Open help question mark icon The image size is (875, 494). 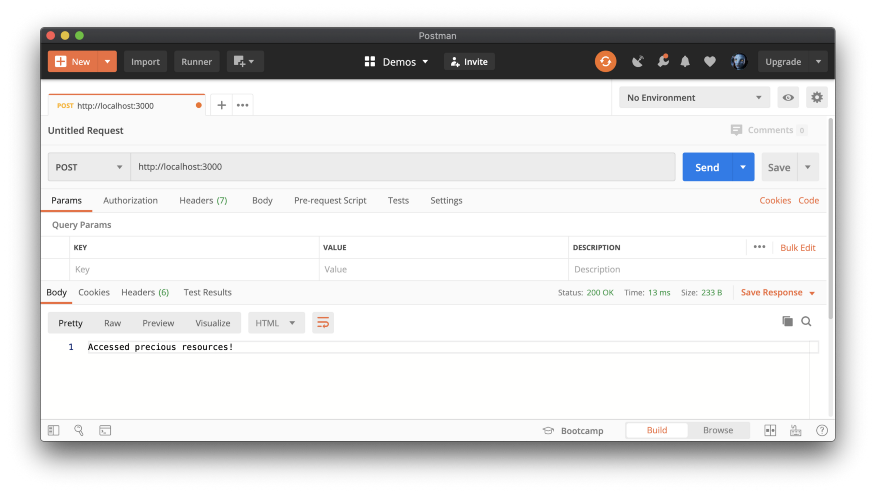(822, 430)
